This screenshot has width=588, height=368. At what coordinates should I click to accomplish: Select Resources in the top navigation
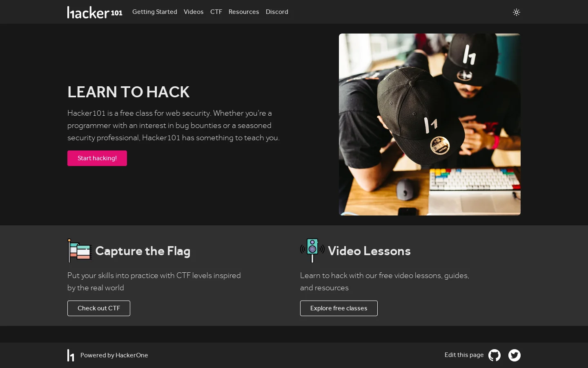[244, 12]
